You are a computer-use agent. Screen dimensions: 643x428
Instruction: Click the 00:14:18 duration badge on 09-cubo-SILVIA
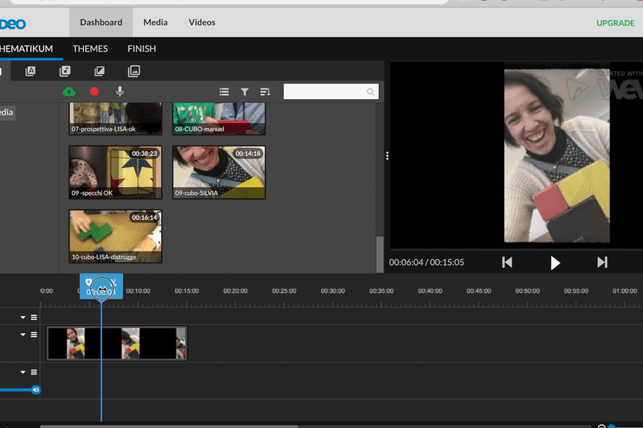248,154
